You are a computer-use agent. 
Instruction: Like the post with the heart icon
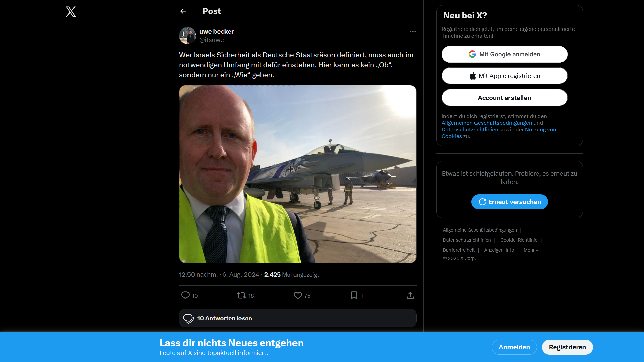pos(298,295)
